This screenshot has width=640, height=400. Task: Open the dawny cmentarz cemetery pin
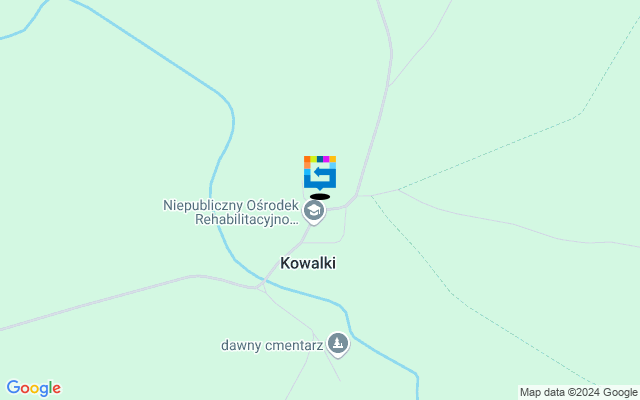click(338, 344)
